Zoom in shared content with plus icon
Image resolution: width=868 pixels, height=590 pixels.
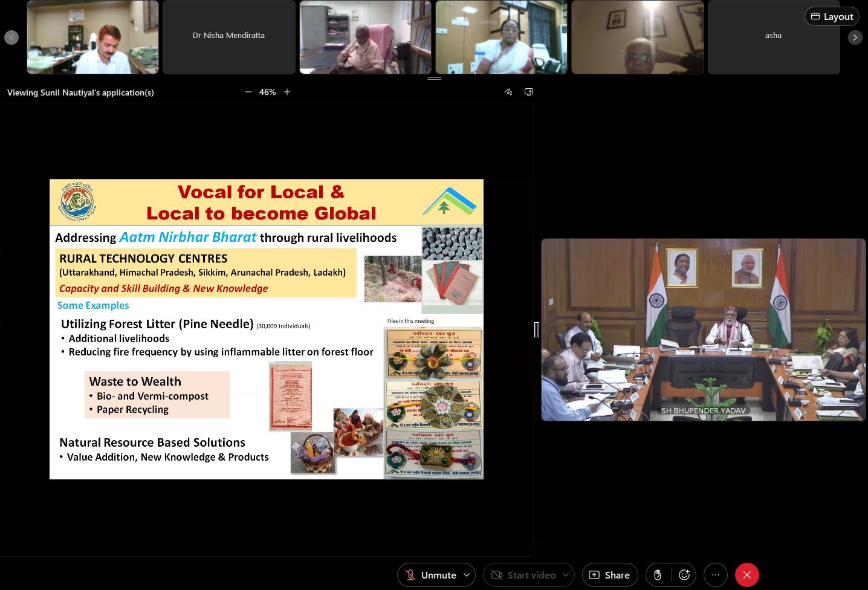coord(287,92)
